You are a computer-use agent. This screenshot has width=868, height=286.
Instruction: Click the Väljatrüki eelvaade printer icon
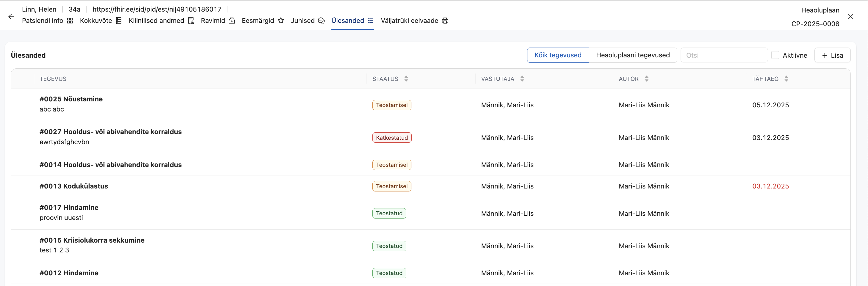(x=445, y=21)
